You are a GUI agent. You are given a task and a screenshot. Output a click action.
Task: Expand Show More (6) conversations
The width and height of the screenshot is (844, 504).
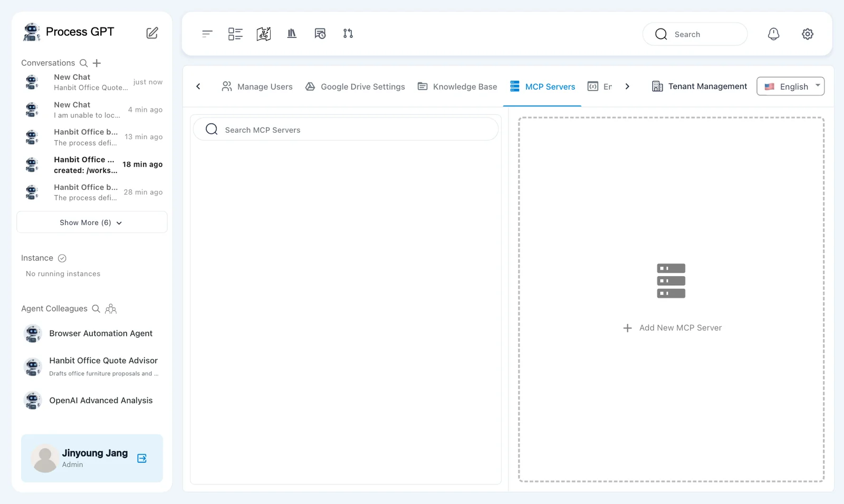[x=92, y=222]
